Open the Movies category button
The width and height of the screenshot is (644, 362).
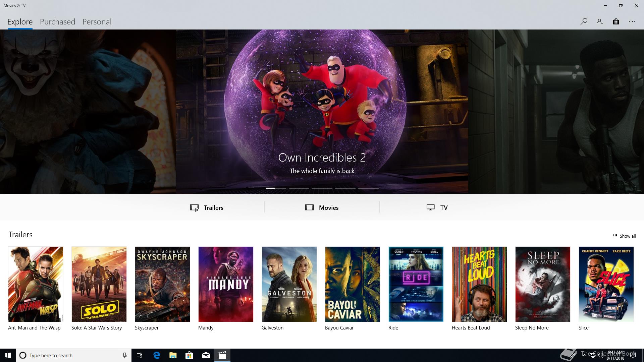pyautogui.click(x=322, y=207)
